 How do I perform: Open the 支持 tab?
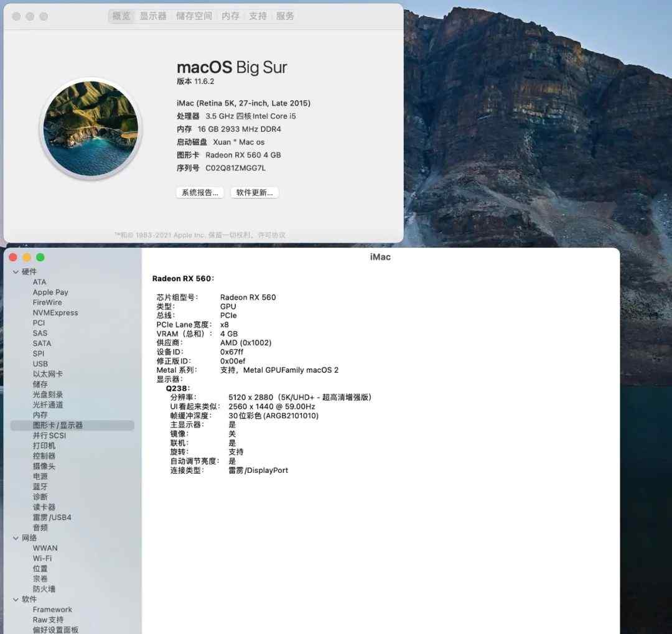(x=258, y=16)
